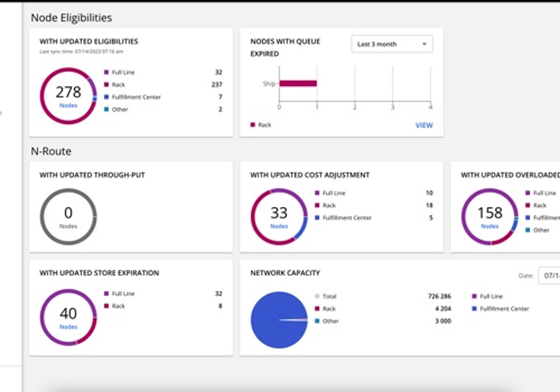Click the Rack swatch in Updated Eligibilities legend
This screenshot has width=560, height=392.
coord(107,85)
